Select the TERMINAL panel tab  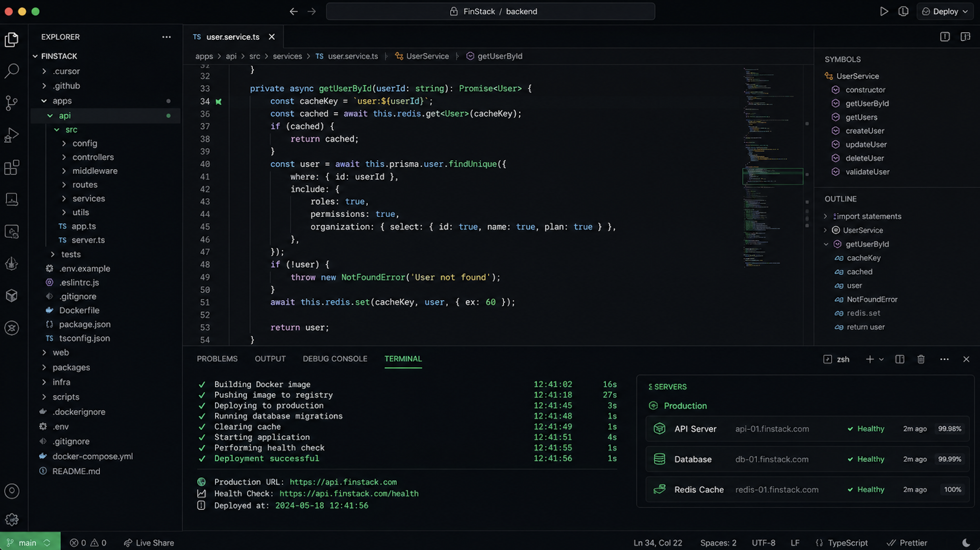(x=403, y=359)
